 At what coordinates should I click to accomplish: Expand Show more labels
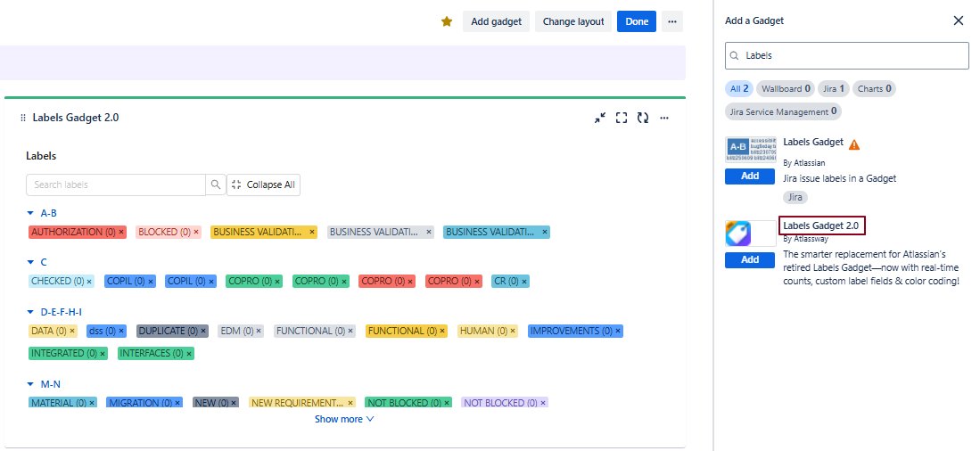coord(344,419)
